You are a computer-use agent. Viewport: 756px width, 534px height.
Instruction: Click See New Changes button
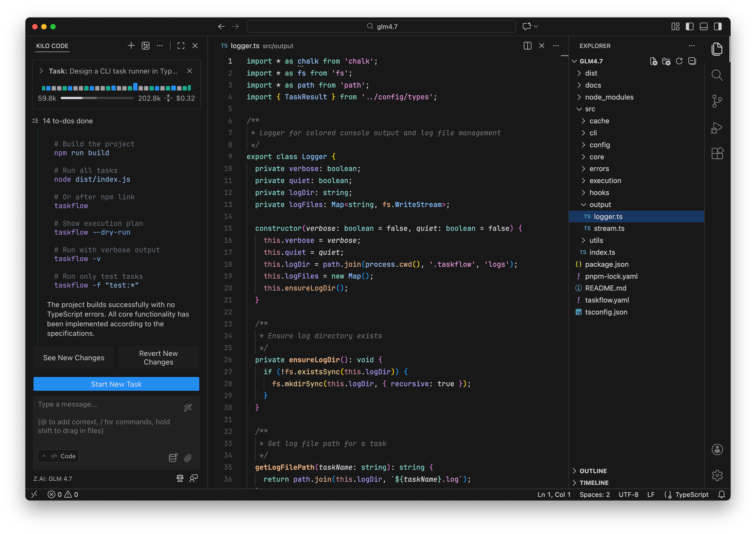coord(73,358)
